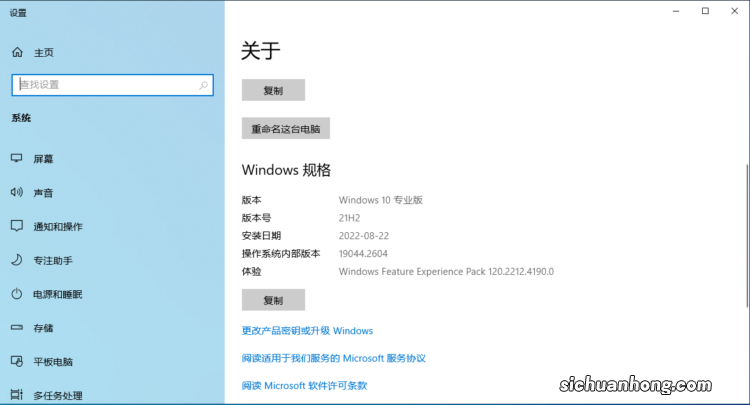The height and width of the screenshot is (405, 750).
Task: Click the Windows 10 专业版 edition value
Action: click(x=381, y=200)
